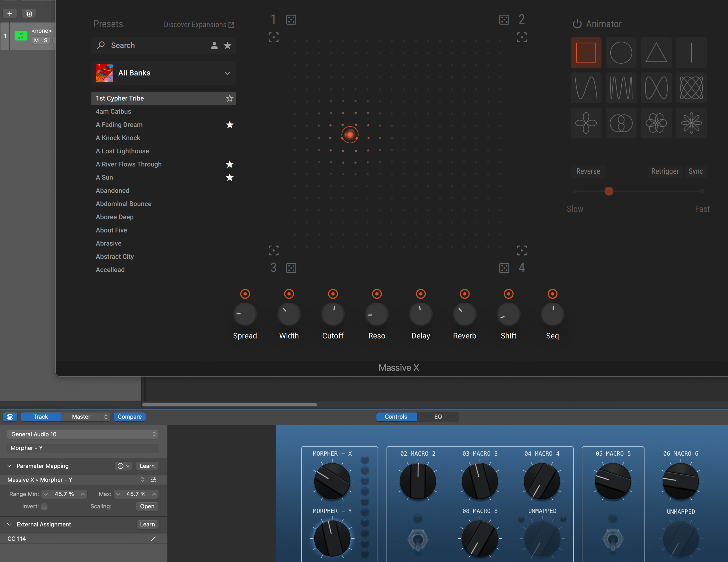
Task: Favorite the 1st Cypher Tribe preset star
Action: (x=230, y=98)
